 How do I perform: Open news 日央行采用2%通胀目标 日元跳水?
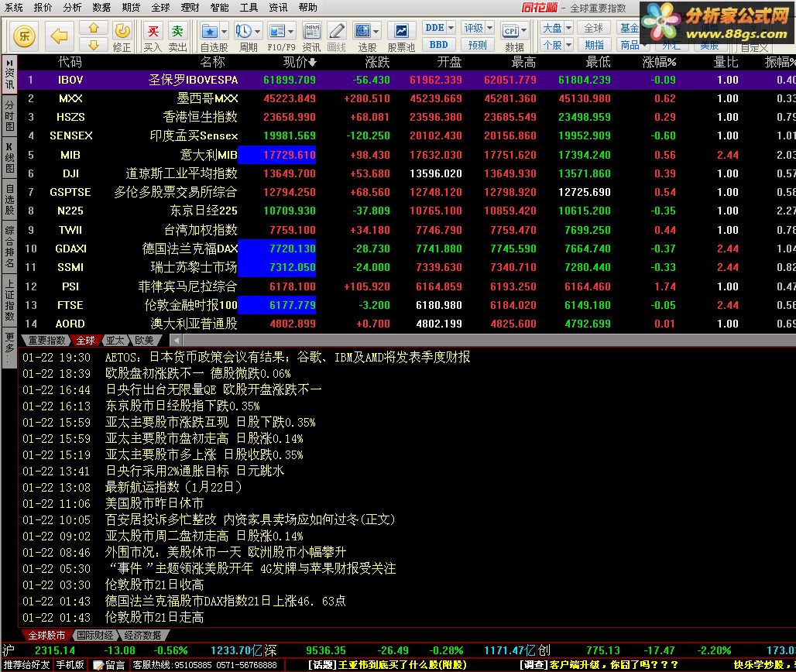(194, 471)
